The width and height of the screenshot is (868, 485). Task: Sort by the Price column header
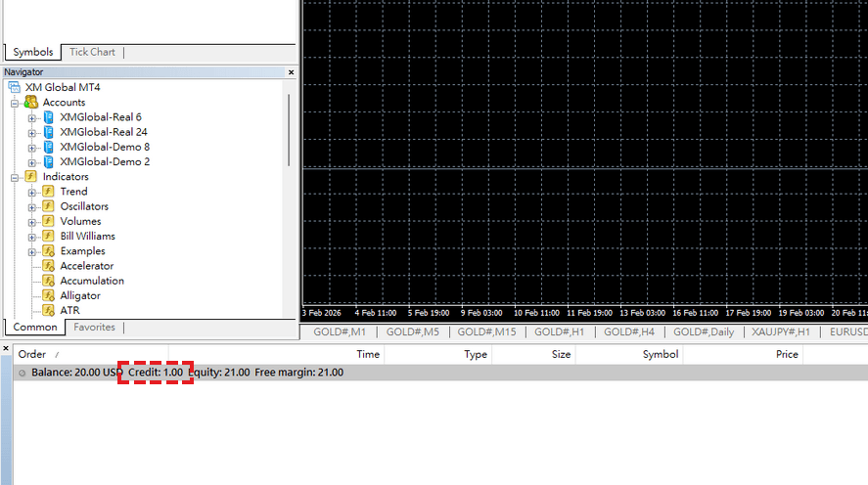pyautogui.click(x=743, y=355)
